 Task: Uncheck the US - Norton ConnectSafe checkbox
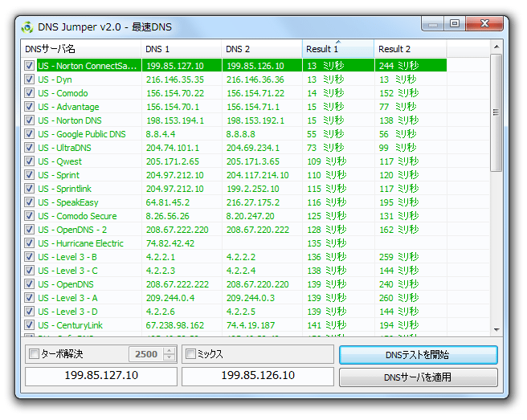pos(29,66)
